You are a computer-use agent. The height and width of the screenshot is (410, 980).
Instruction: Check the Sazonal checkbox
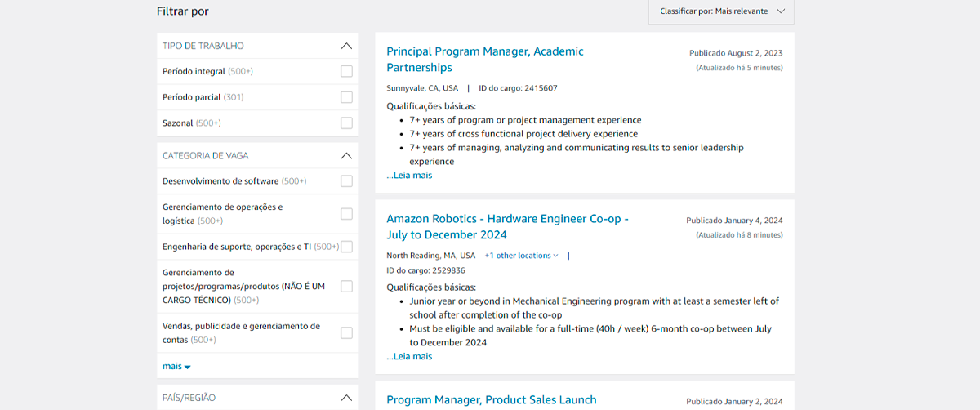coord(346,123)
